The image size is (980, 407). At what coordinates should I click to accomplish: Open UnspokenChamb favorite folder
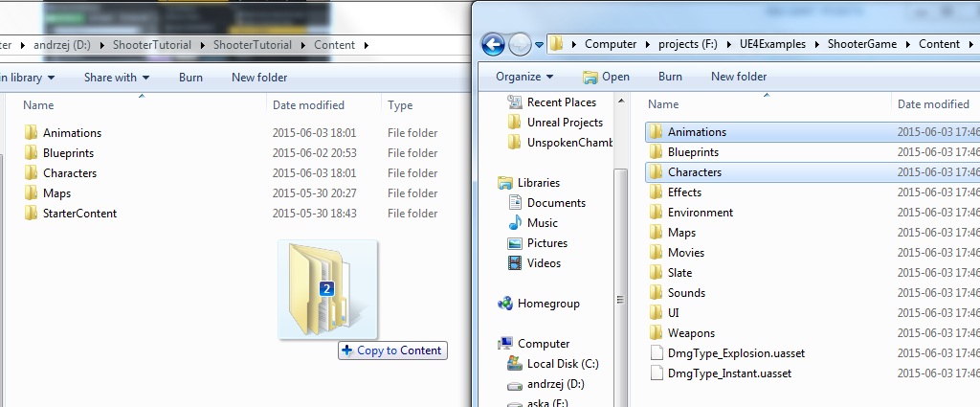pos(560,143)
